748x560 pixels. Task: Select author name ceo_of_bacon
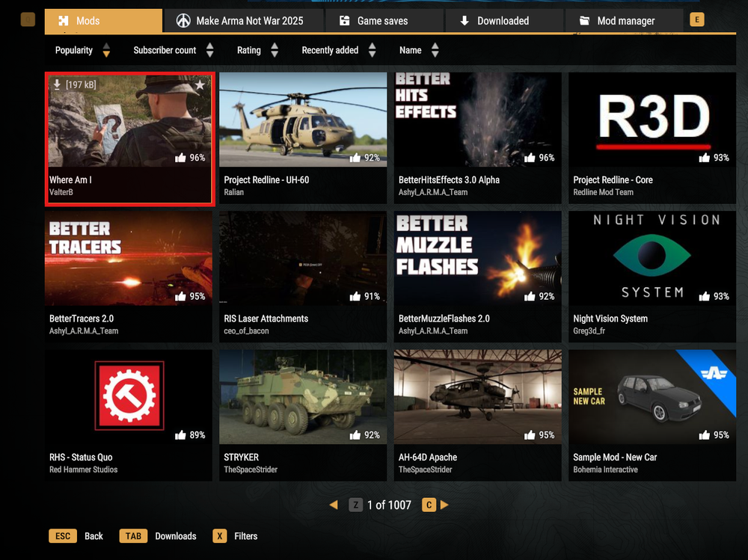tap(246, 331)
